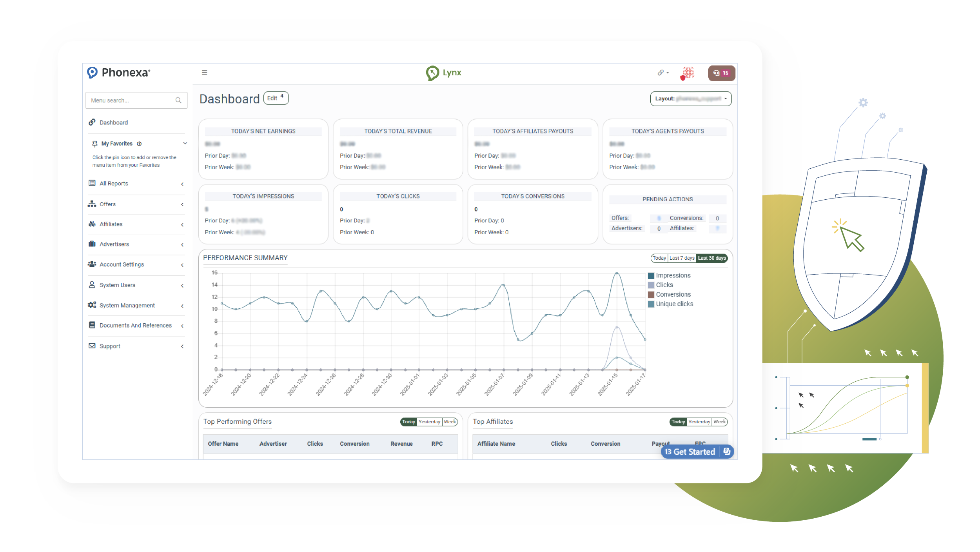The image size is (980, 552).
Task: Open the red network status icon
Action: coord(688,73)
